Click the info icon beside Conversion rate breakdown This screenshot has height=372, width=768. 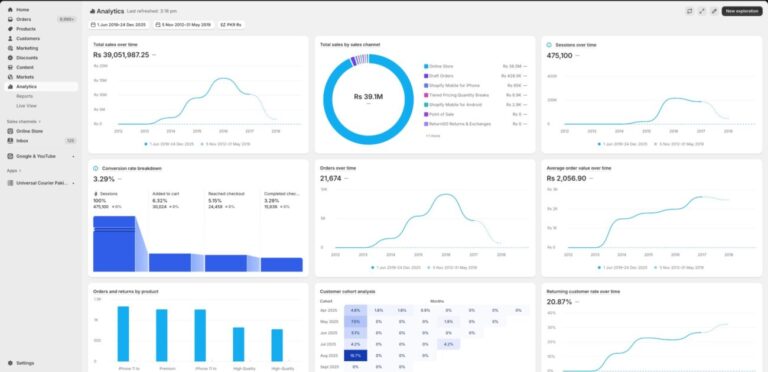click(96, 168)
